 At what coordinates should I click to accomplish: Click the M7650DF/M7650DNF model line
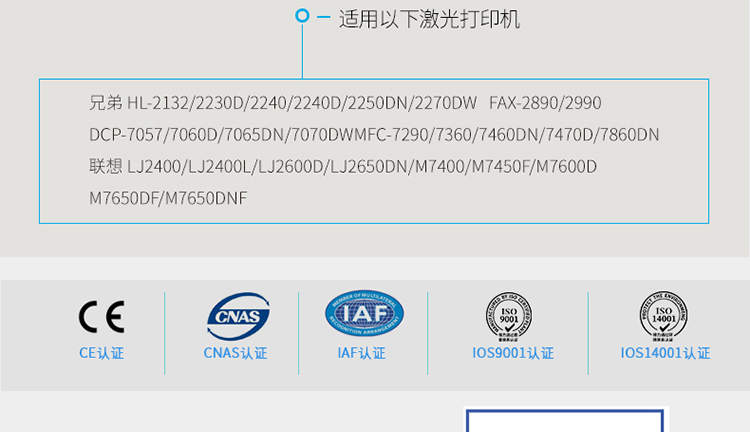pos(168,199)
